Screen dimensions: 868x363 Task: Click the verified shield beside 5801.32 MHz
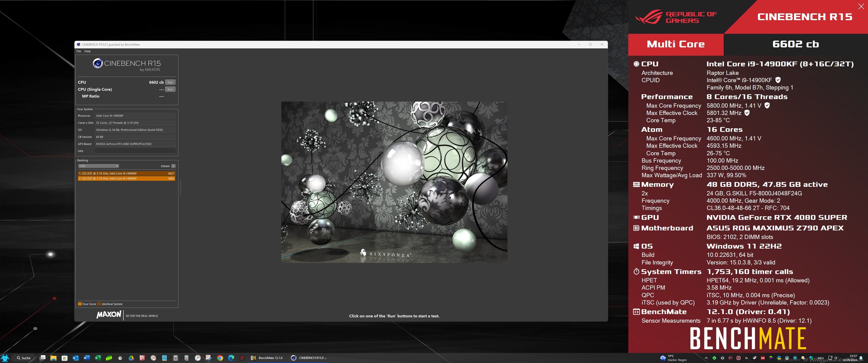click(x=747, y=113)
